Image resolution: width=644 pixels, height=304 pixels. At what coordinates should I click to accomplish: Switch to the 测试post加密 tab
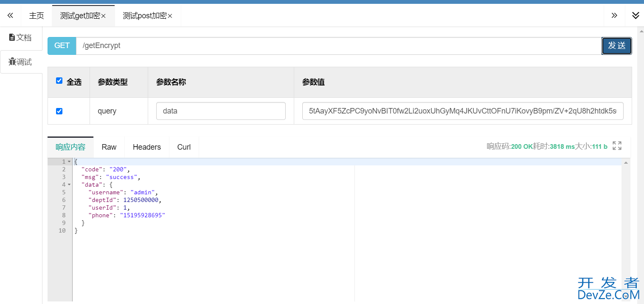(144, 16)
